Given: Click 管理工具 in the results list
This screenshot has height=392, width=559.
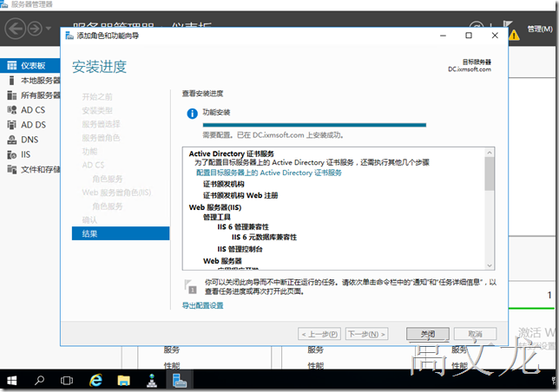Looking at the screenshot, I should coord(217,217).
